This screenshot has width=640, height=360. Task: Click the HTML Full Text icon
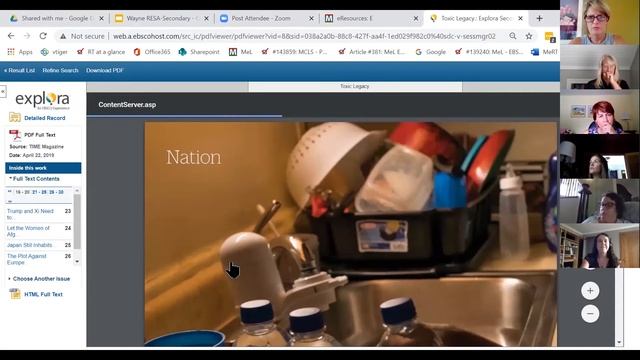[15, 294]
